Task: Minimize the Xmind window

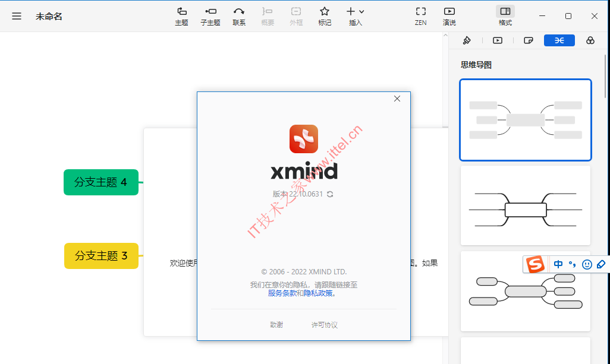Action: pos(542,16)
